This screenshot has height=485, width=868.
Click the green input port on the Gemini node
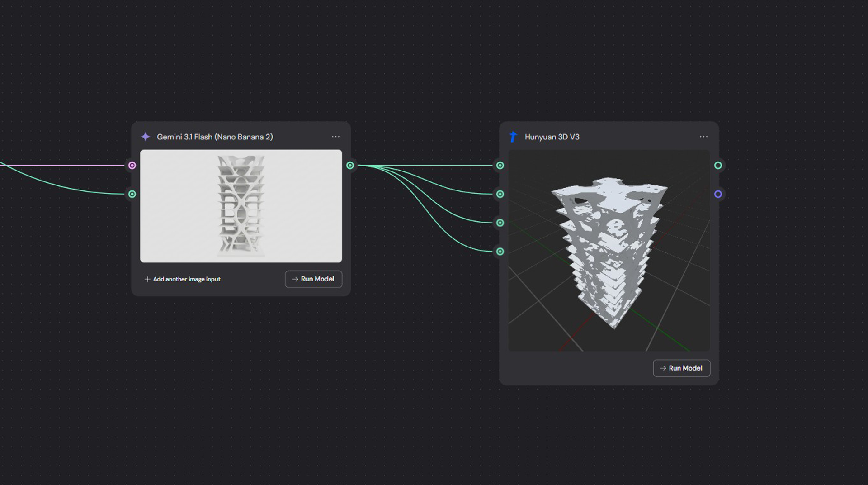pyautogui.click(x=132, y=194)
